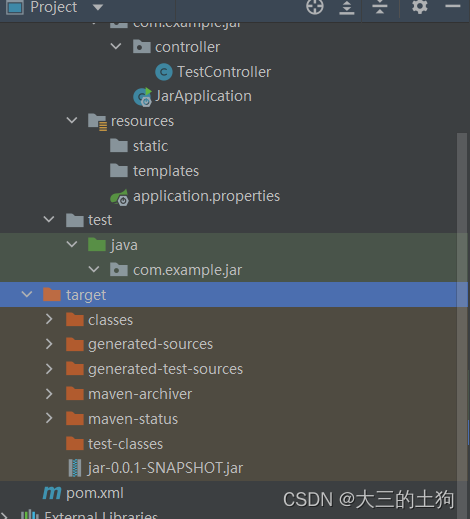Click the com.example.jar test package icon
The width and height of the screenshot is (470, 519).
tap(119, 269)
